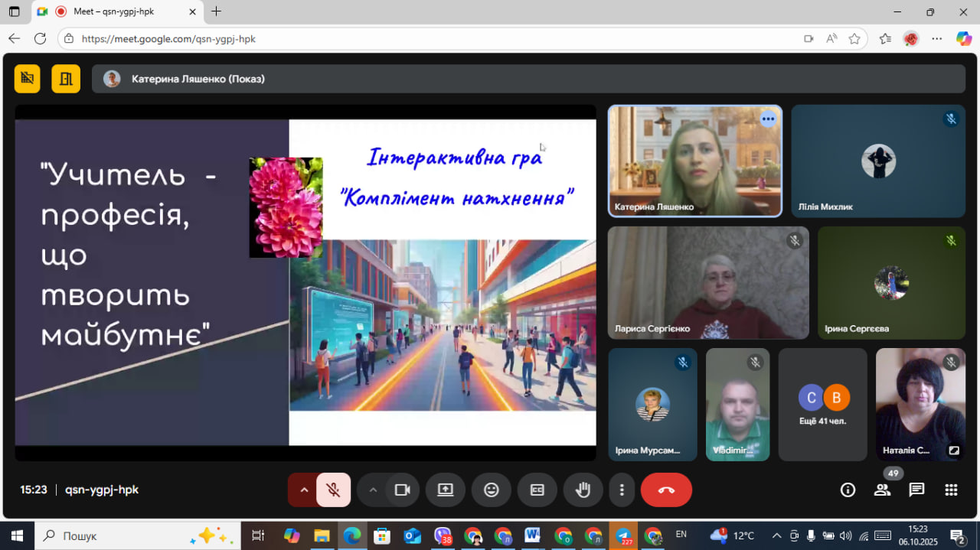Toggle the camera on or off

pos(402,490)
